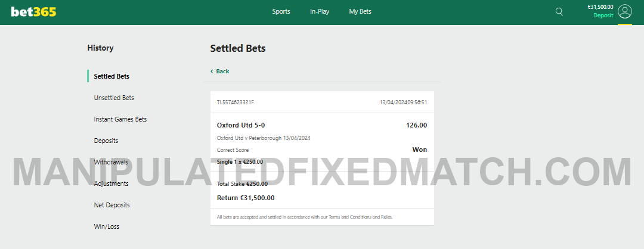Click the Deposit link in header
The width and height of the screenshot is (644, 249).
tap(603, 15)
